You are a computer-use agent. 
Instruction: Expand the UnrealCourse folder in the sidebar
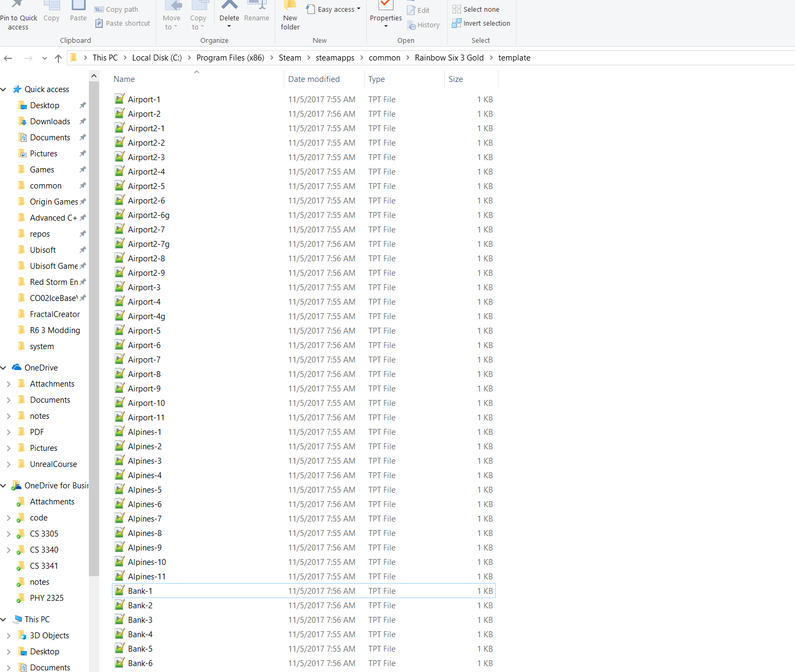(x=9, y=464)
